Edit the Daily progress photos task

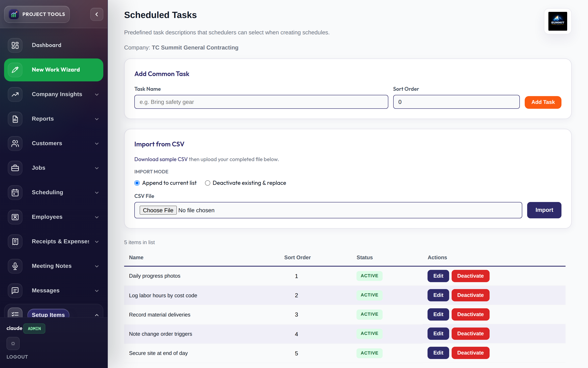click(438, 276)
